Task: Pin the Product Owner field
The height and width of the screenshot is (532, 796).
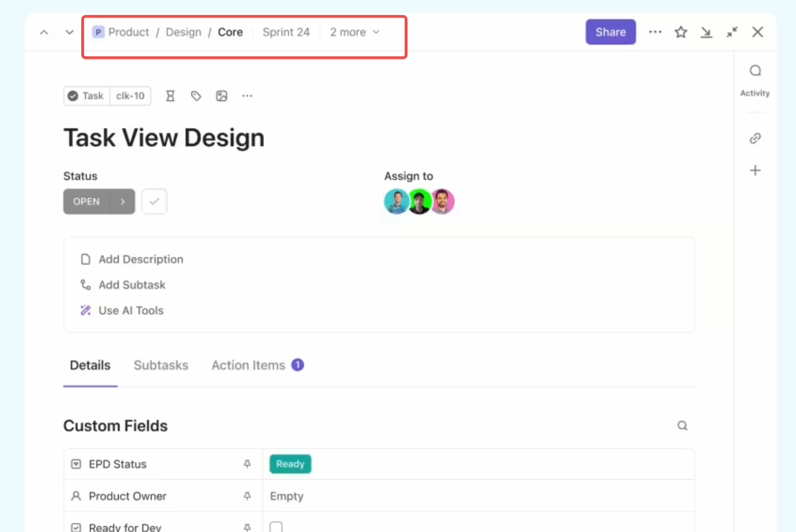Action: click(247, 496)
